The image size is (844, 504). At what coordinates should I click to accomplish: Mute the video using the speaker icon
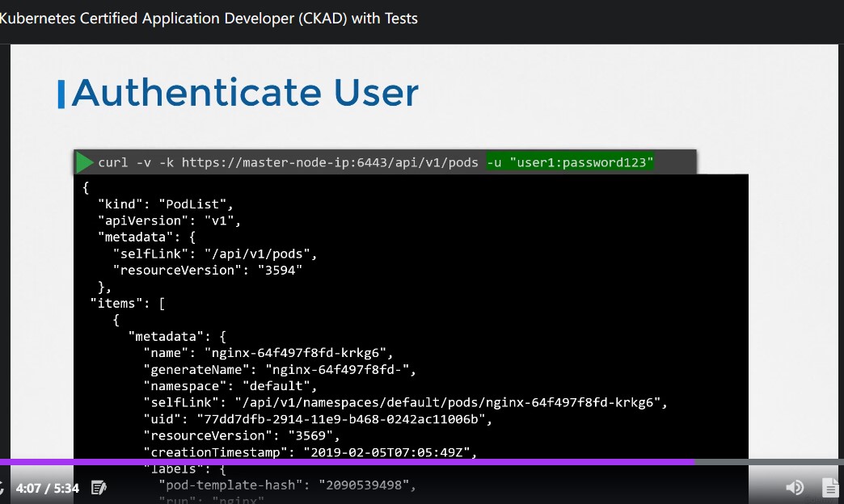pos(795,488)
